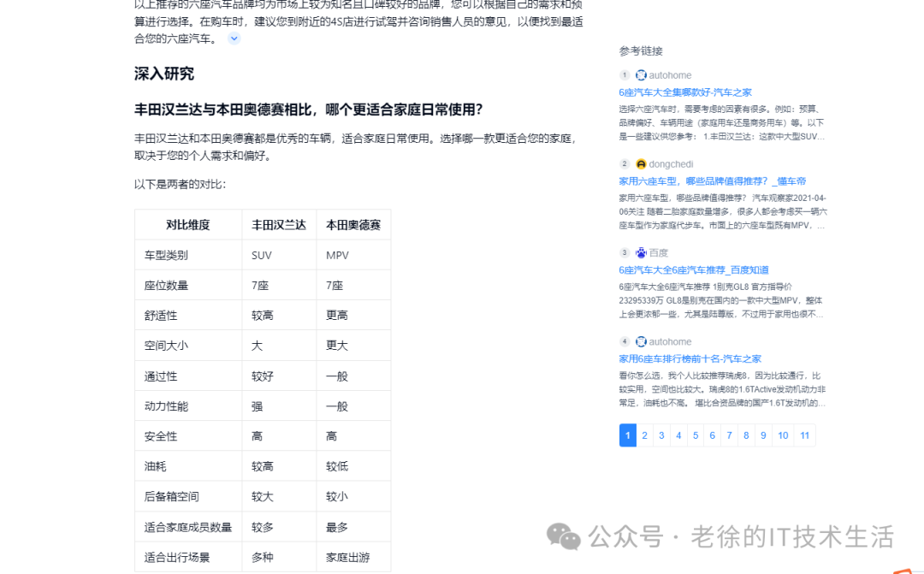
Task: Open link 6座汽车大全集哪款好-汽车之家
Action: [685, 92]
